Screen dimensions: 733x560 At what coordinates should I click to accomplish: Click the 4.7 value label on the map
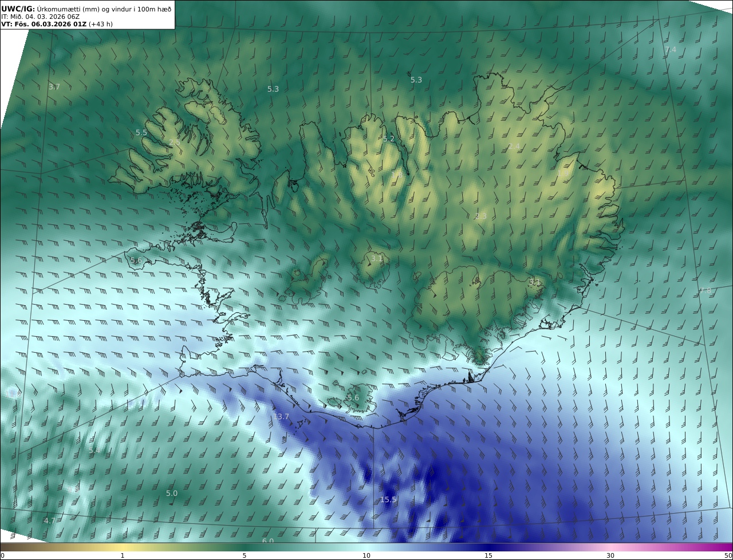(50, 521)
